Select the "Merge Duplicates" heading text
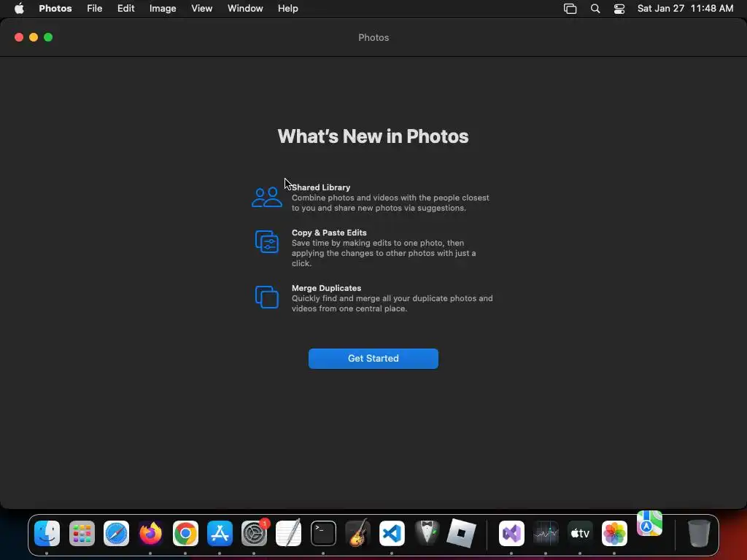Image resolution: width=747 pixels, height=560 pixels. [326, 288]
